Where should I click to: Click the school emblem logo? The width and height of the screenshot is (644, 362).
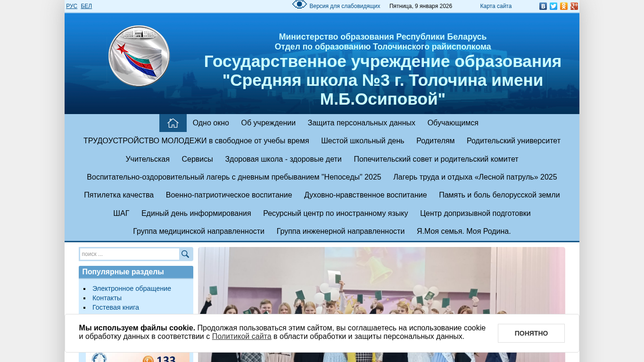(x=139, y=56)
